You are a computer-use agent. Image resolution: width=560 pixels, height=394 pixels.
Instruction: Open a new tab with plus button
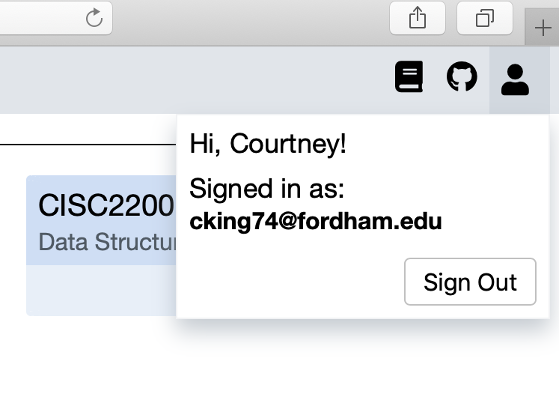[542, 28]
